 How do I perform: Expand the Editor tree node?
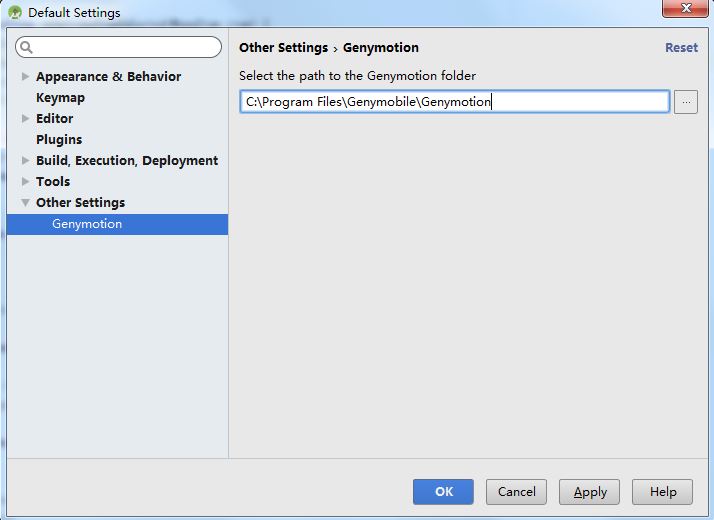click(26, 118)
